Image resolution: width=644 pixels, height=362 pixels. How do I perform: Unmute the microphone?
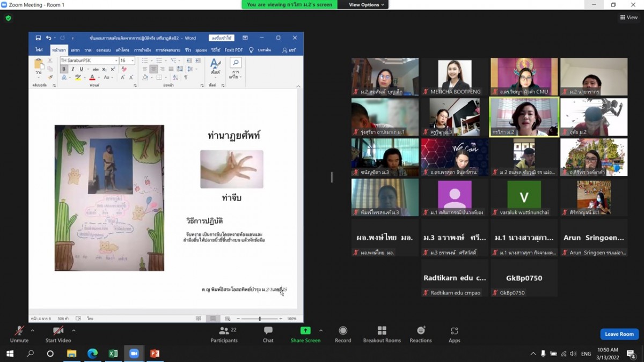point(19,334)
